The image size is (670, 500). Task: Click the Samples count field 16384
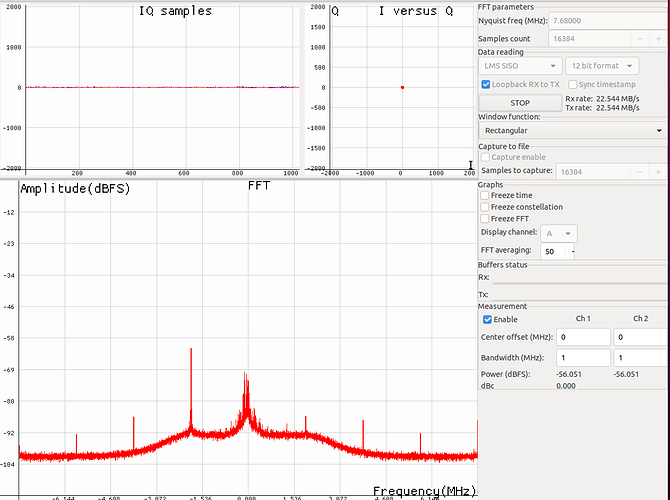tap(590, 38)
